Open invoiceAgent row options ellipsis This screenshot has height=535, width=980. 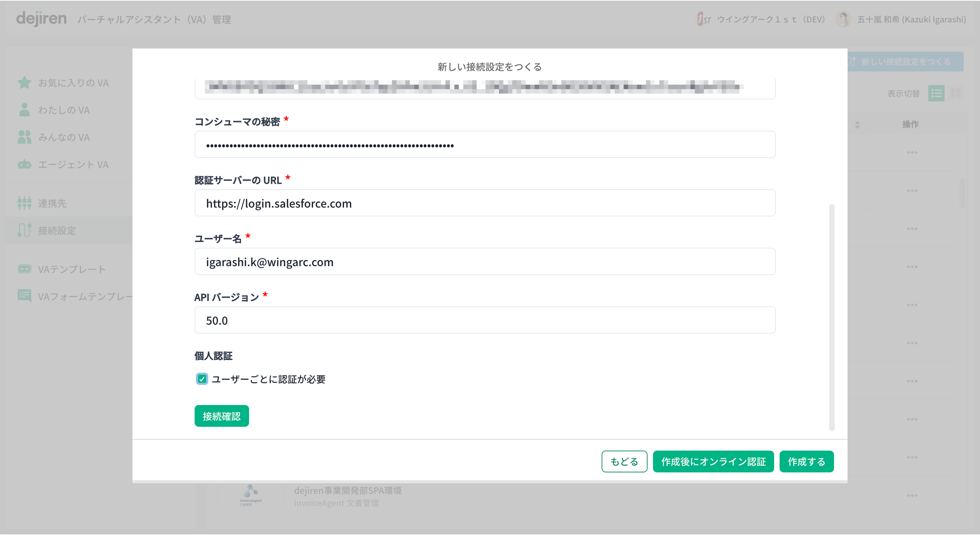pyautogui.click(x=912, y=495)
